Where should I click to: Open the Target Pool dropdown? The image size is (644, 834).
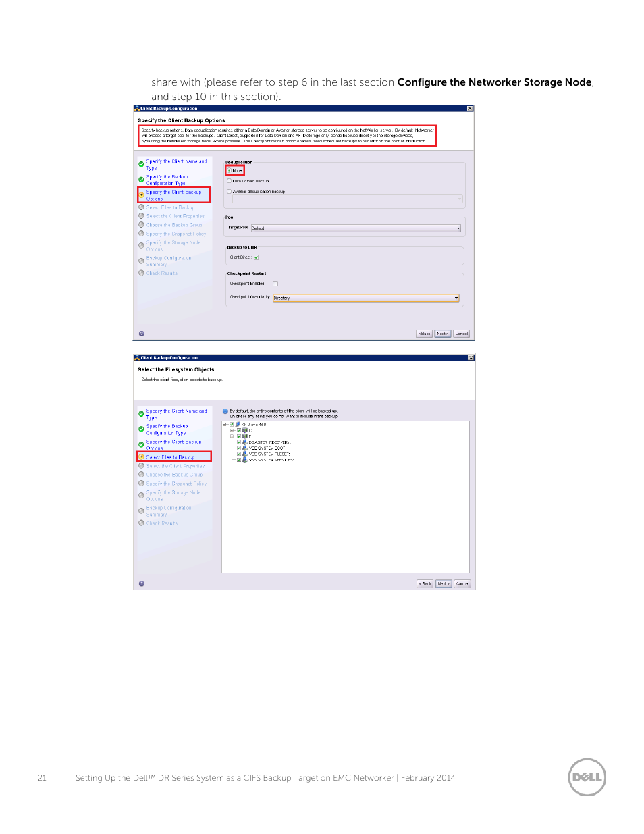356,228
